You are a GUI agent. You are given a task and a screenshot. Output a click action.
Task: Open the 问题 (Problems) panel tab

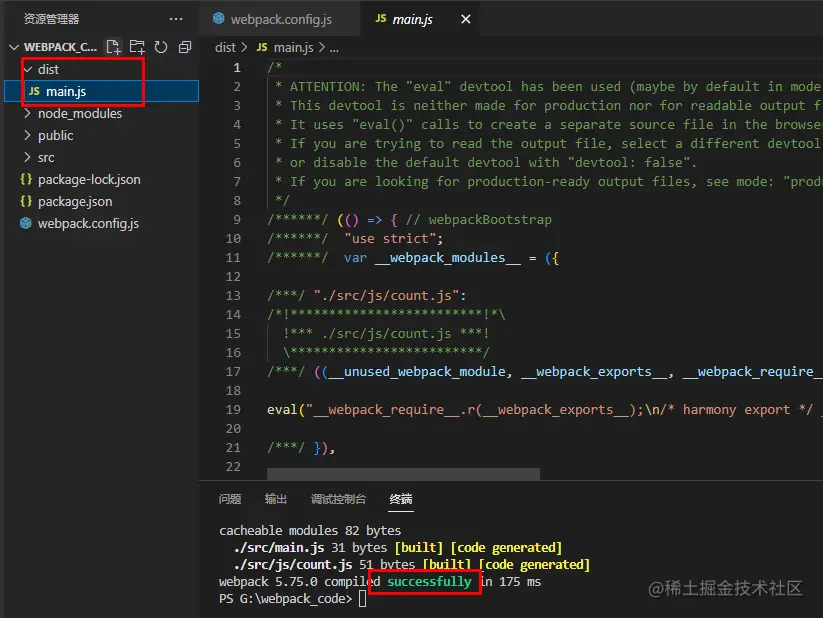click(230, 499)
